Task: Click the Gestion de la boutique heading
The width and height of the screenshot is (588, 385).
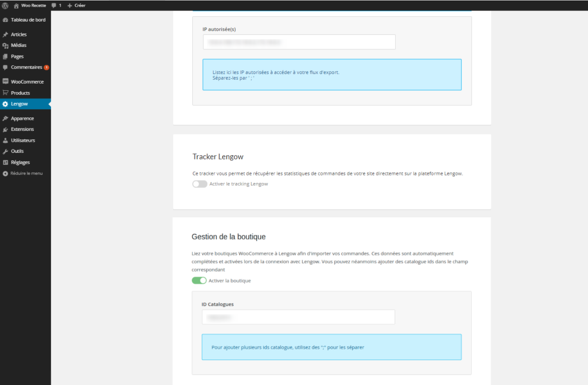Action: tap(229, 237)
